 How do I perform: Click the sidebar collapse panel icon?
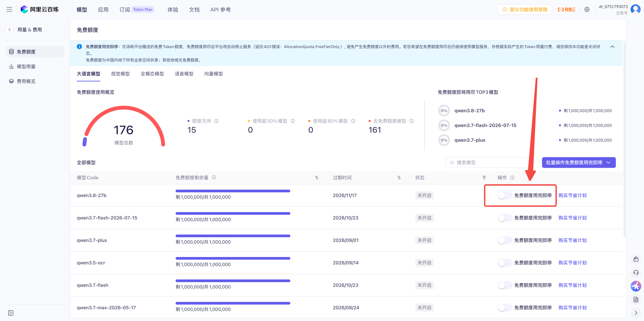click(11, 313)
